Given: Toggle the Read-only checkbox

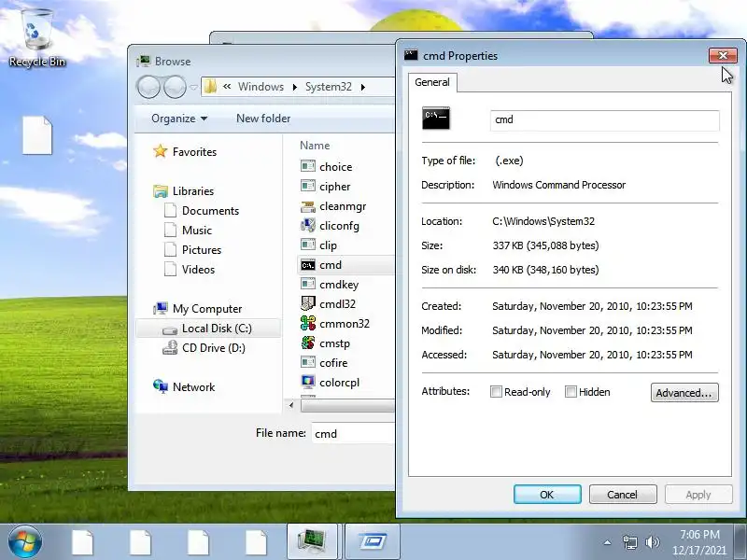Looking at the screenshot, I should tap(496, 392).
